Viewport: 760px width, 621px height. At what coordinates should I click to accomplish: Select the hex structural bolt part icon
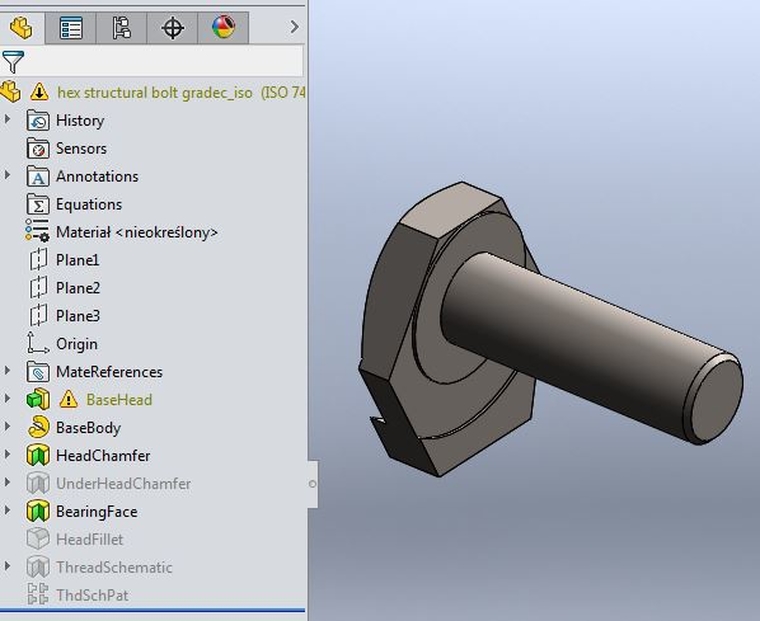[10, 92]
